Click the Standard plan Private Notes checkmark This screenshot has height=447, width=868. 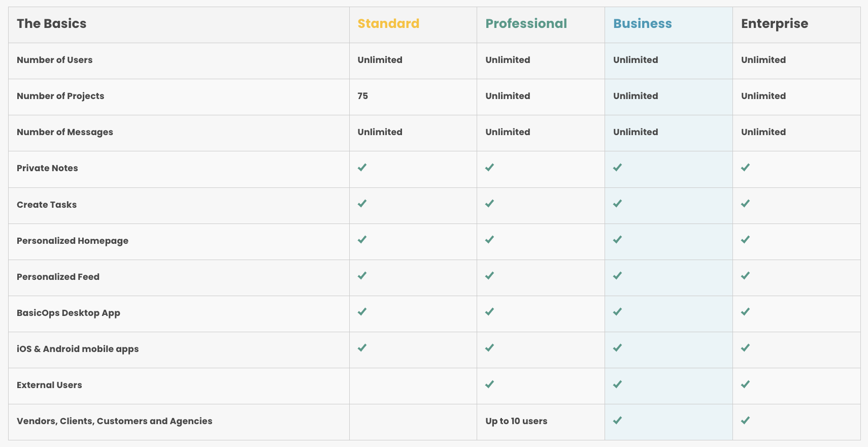point(362,168)
